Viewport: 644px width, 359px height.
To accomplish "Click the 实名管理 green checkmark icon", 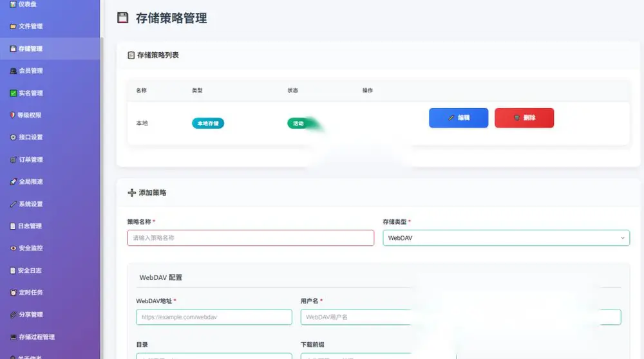I will [13, 93].
